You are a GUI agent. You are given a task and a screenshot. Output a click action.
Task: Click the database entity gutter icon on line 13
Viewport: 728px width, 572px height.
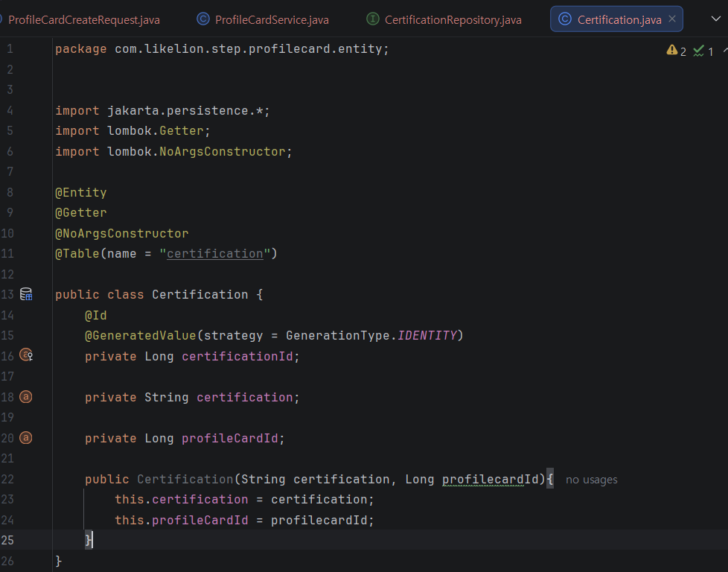tap(26, 294)
